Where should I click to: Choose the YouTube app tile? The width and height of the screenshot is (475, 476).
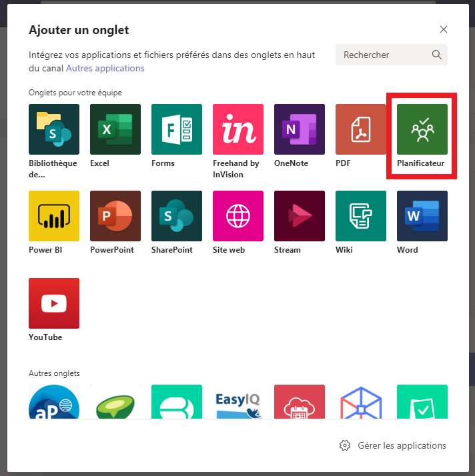tap(54, 303)
